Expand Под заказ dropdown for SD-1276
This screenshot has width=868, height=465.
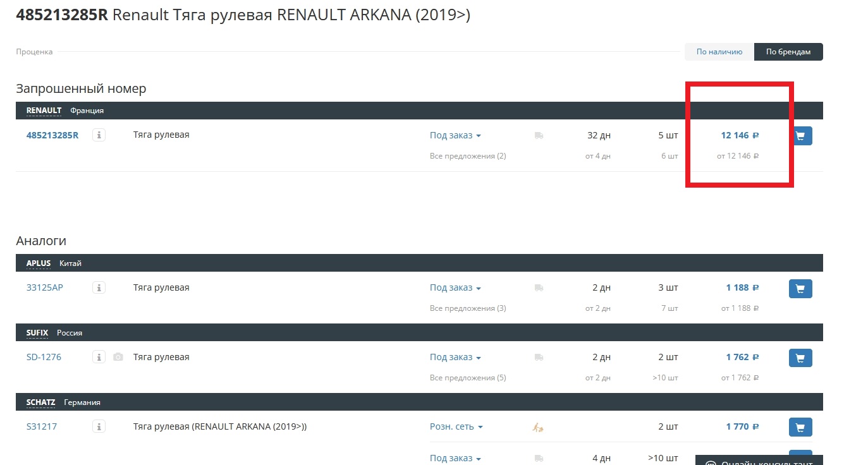455,357
